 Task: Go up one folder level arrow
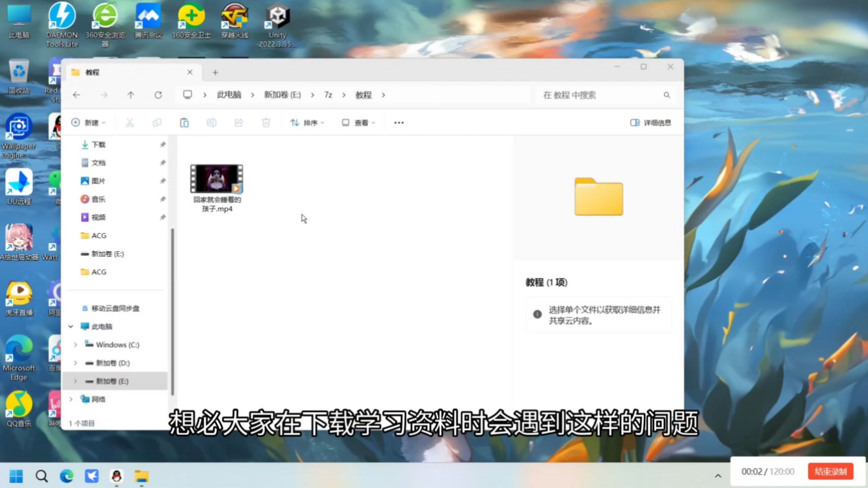click(x=131, y=95)
